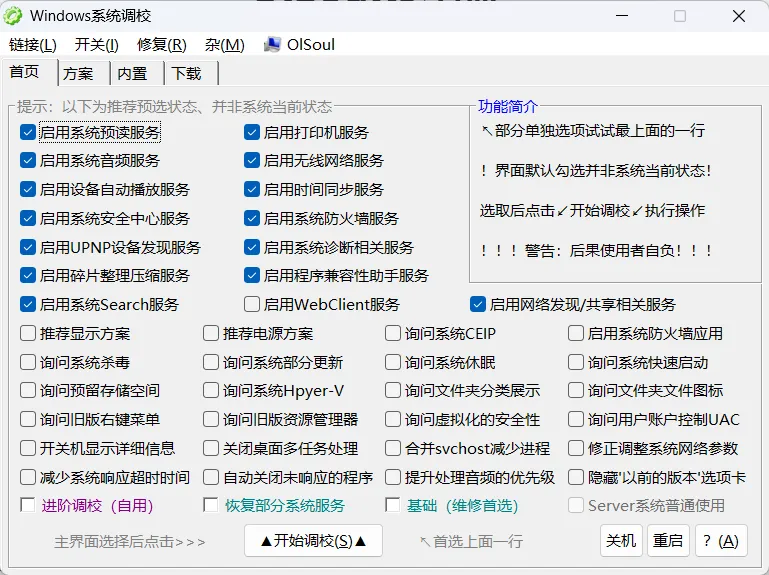Viewport: 769px width, 575px height.
Task: Check 询问旧版右键菜单 option
Action: 28,419
